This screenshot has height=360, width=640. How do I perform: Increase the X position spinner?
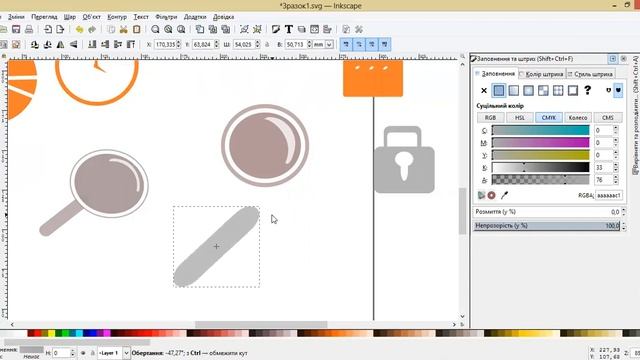(179, 42)
